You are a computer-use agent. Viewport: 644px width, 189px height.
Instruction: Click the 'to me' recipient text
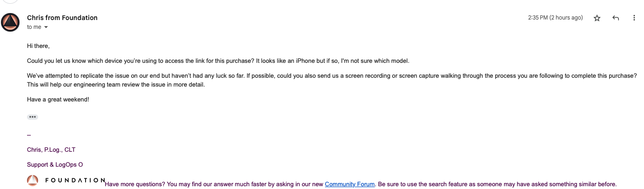coord(34,27)
